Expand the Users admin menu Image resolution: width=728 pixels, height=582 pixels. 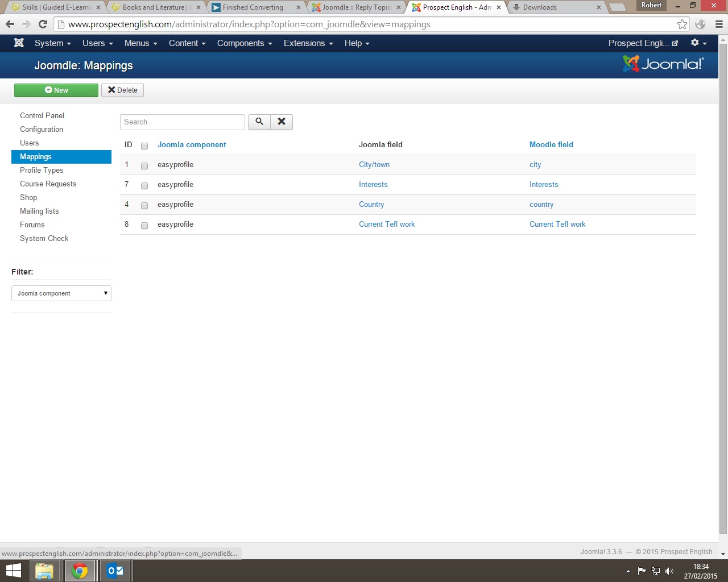pyautogui.click(x=97, y=43)
